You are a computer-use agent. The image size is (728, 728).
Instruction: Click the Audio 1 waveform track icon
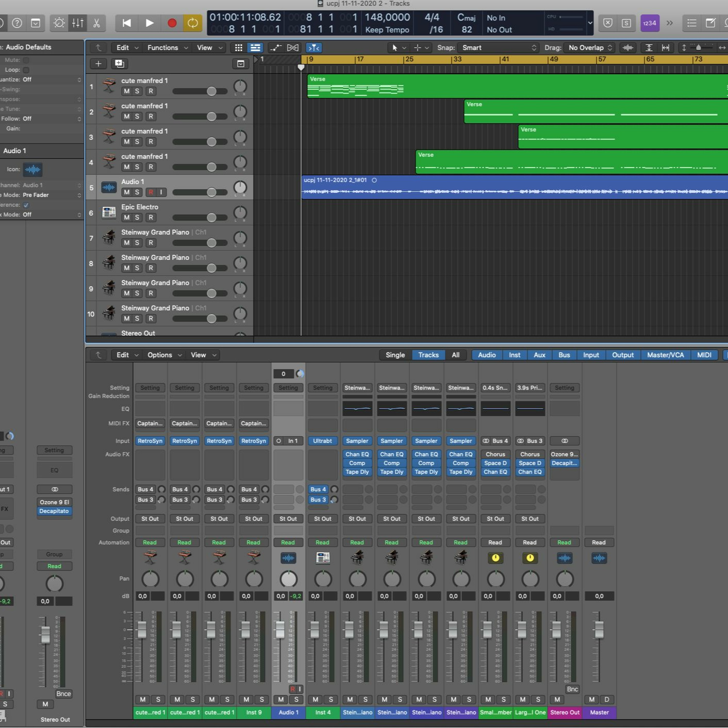pos(109,187)
